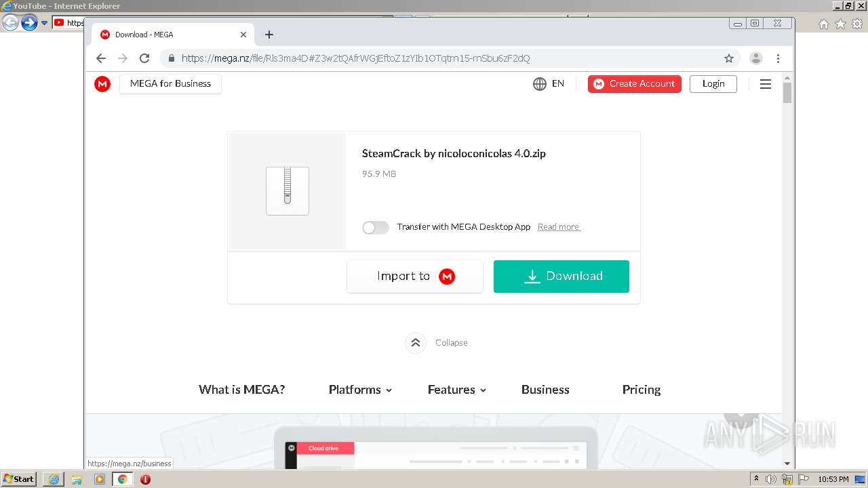Click the Chrome address bar URL
Image resolution: width=868 pixels, height=488 pixels.
(355, 58)
